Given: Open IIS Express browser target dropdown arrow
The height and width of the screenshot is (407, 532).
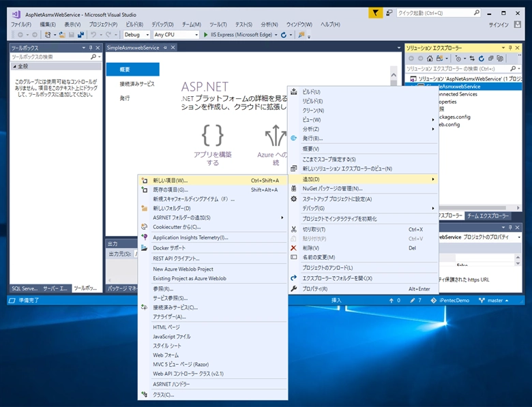Looking at the screenshot, I should coord(276,35).
